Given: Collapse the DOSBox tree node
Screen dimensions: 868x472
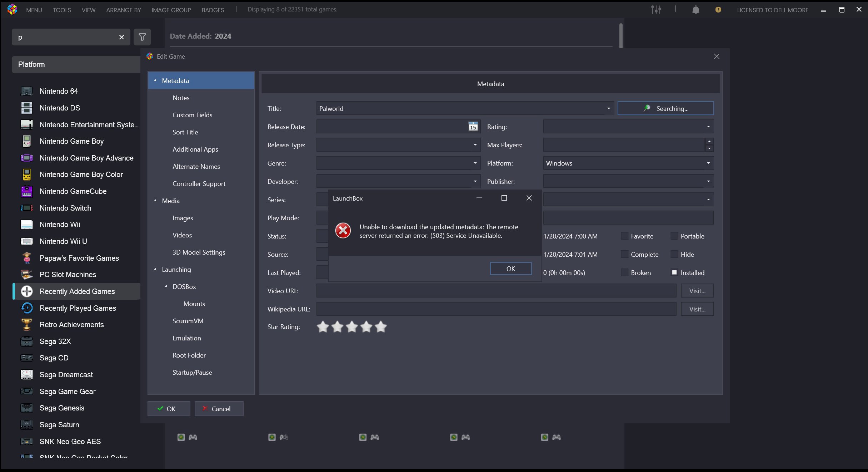Looking at the screenshot, I should pyautogui.click(x=166, y=286).
